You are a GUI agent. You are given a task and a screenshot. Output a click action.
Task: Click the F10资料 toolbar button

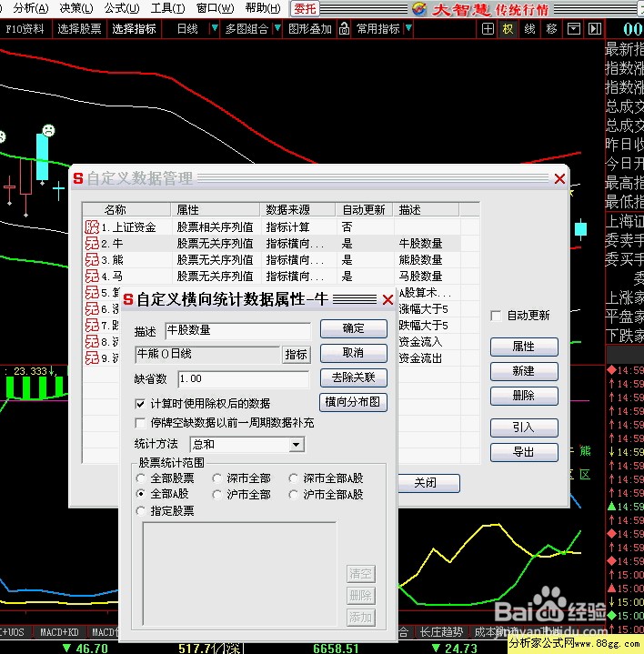coord(25,29)
